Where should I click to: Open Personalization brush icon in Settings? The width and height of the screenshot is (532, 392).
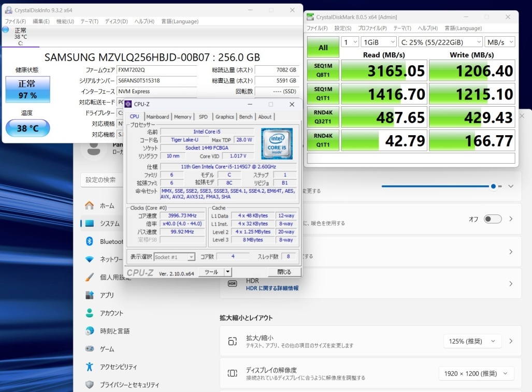89,277
